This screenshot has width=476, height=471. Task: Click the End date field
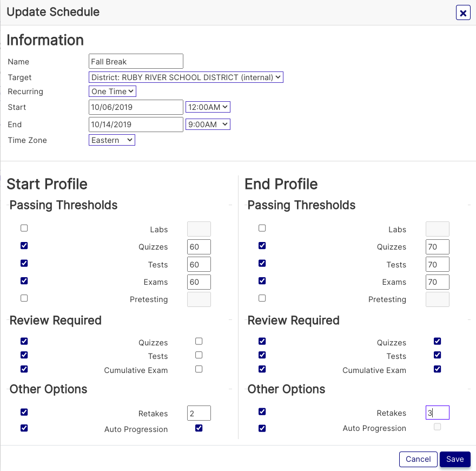136,125
